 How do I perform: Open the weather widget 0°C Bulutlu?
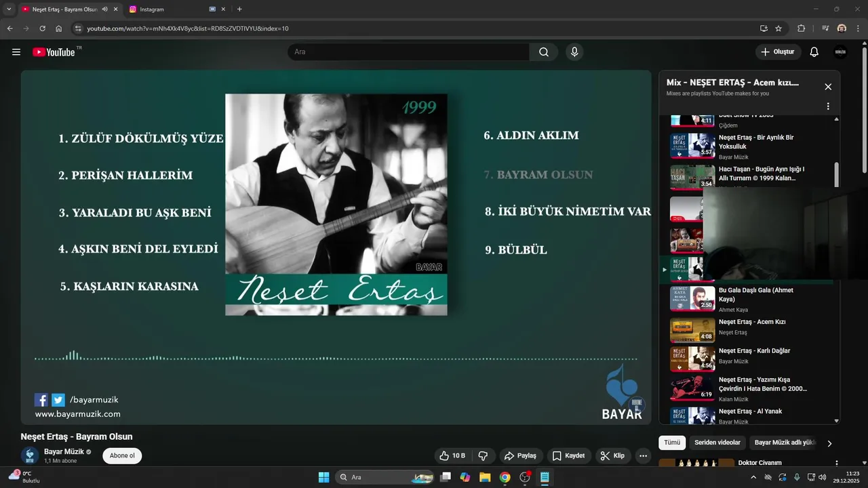pyautogui.click(x=23, y=476)
